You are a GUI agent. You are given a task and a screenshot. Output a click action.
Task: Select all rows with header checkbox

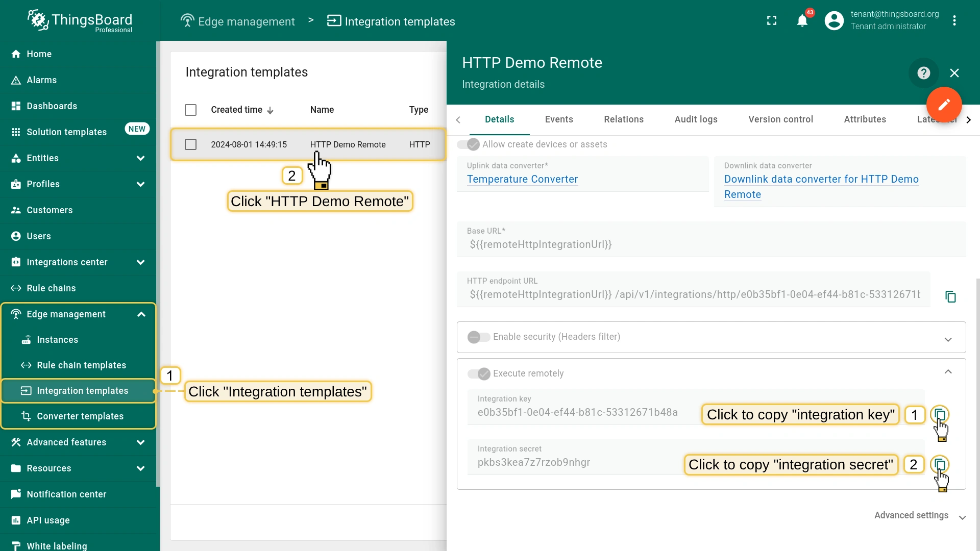point(190,110)
